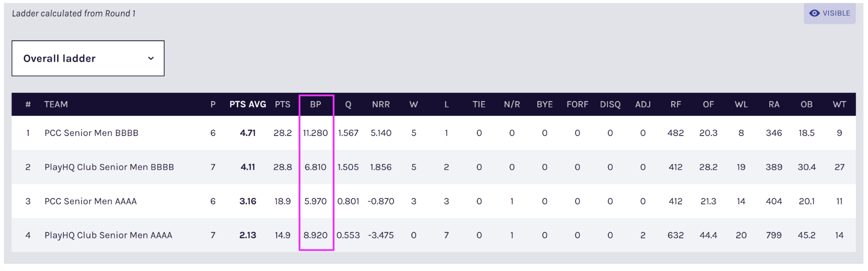
Task: Select PlayHQ Club Senior Men BBBB
Action: (109, 167)
